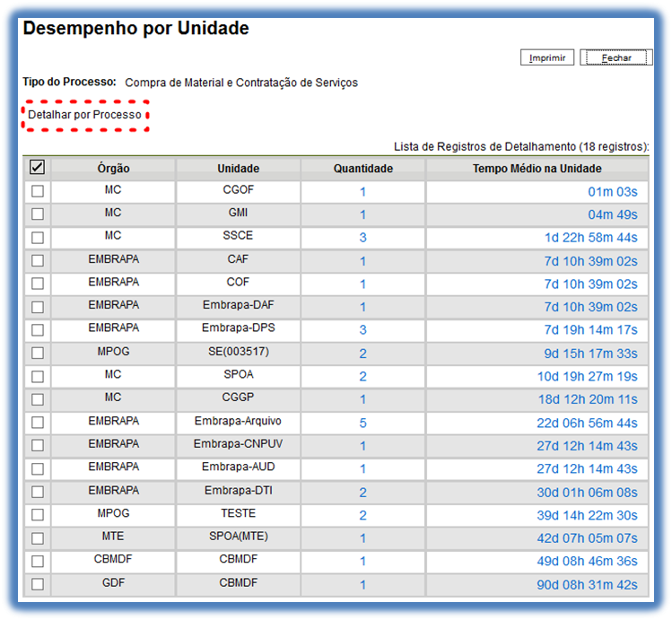672x620 pixels.
Task: Open the Detalhar por Processo link
Action: point(84,116)
